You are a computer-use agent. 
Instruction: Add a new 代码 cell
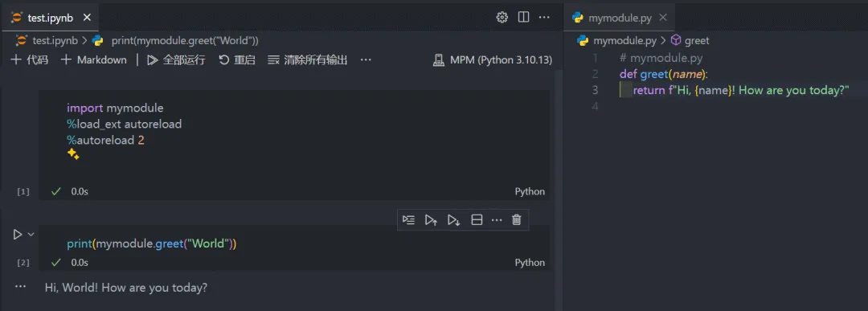pos(30,59)
